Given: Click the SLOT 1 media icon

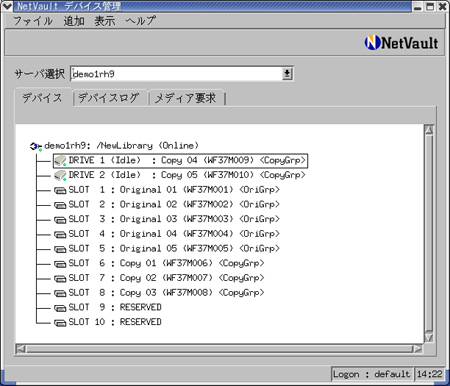Looking at the screenshot, I should tap(60, 190).
